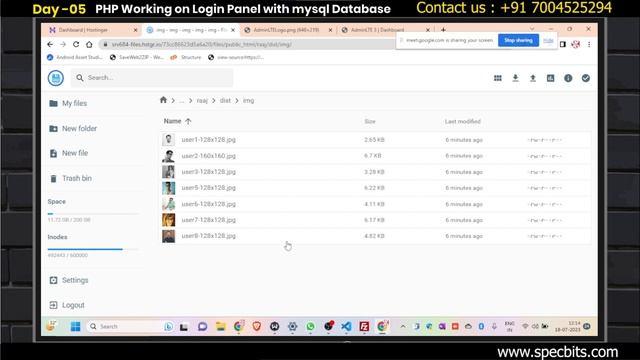The width and height of the screenshot is (640, 360).
Task: Click the file manager logo icon
Action: coord(56,78)
